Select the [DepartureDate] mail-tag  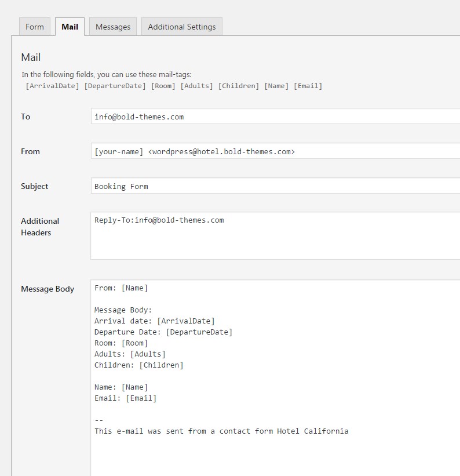pos(115,86)
